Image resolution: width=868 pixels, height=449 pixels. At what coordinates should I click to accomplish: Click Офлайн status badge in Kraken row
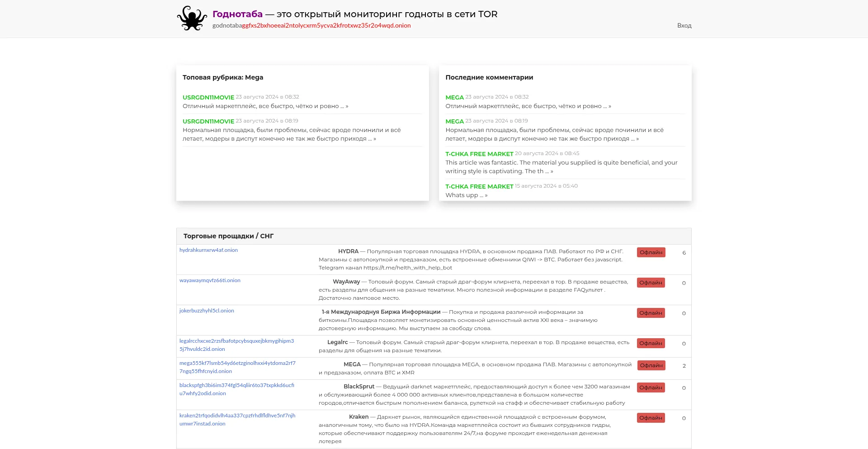pos(651,418)
